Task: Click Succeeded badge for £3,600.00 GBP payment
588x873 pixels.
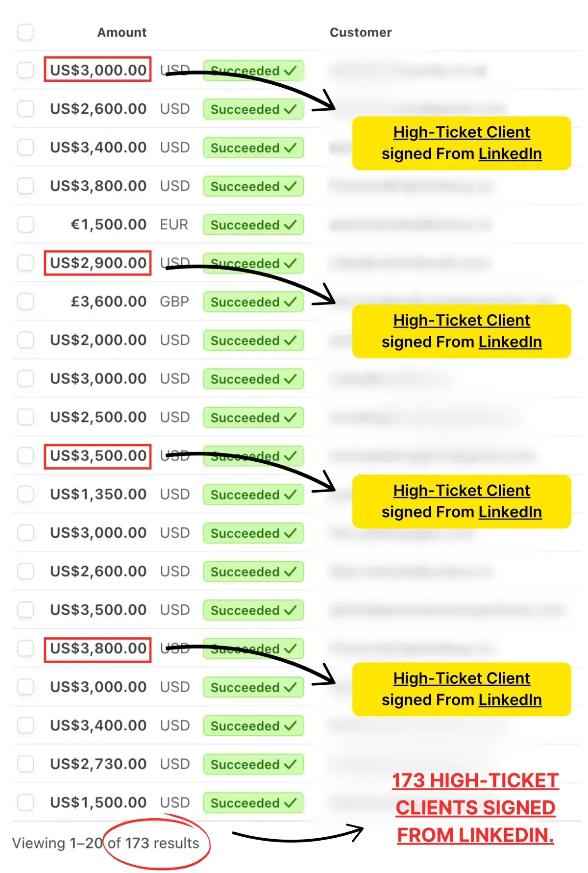Action: [x=254, y=301]
